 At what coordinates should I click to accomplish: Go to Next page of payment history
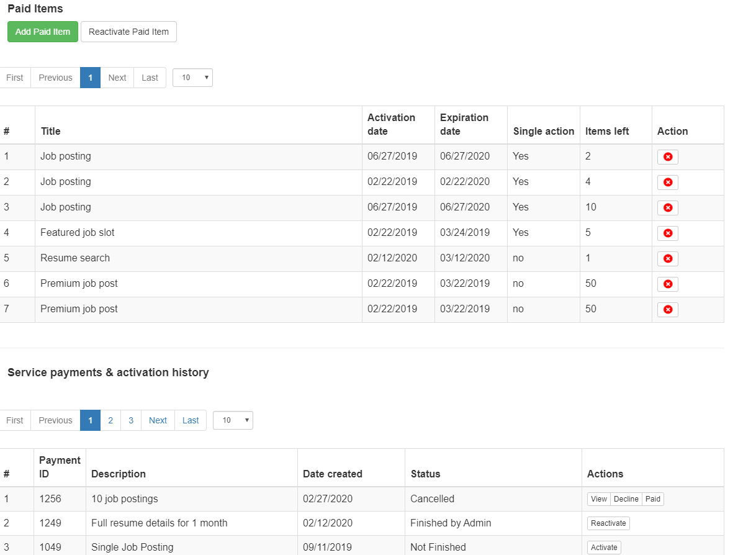point(158,420)
